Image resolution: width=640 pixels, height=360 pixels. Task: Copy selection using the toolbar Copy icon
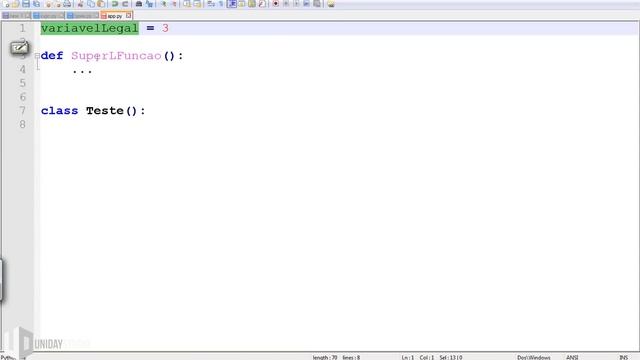91,4
